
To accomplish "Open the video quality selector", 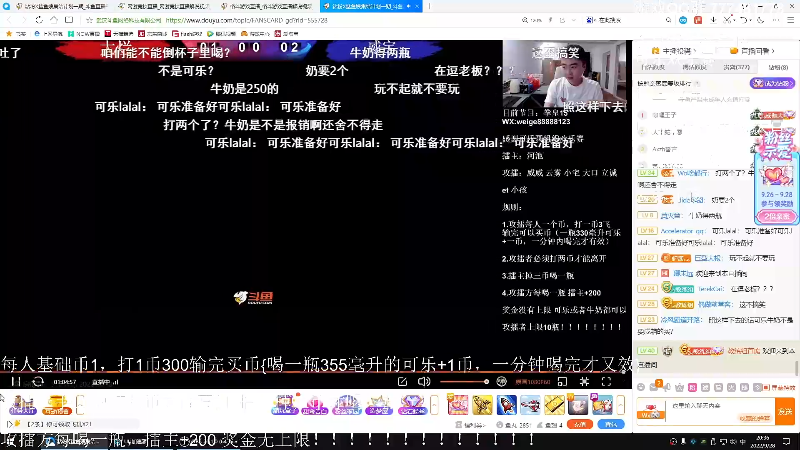I will pyautogui.click(x=532, y=382).
